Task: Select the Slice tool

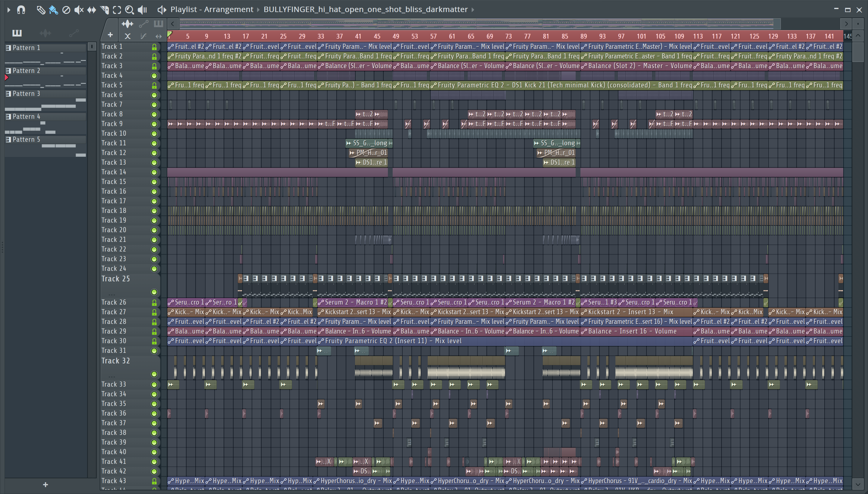Action: coord(104,10)
